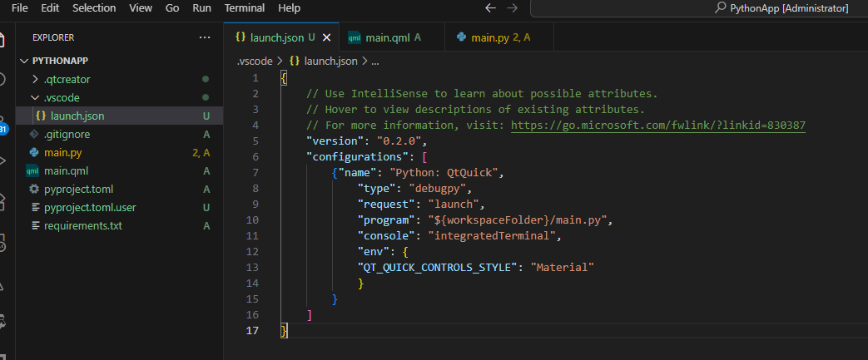This screenshot has height=360, width=868.
Task: Open pyproject.toml in the file tree
Action: [78, 189]
